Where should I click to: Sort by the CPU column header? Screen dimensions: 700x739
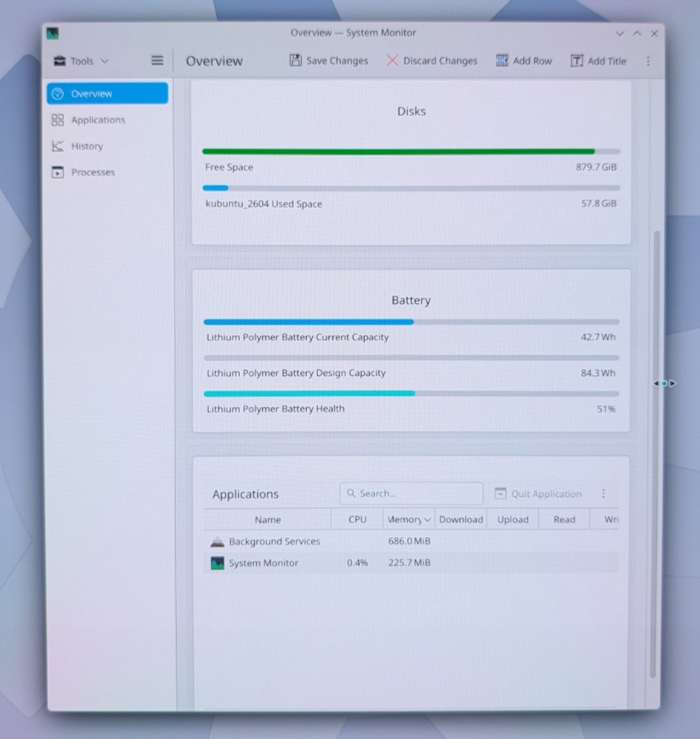[358, 519]
